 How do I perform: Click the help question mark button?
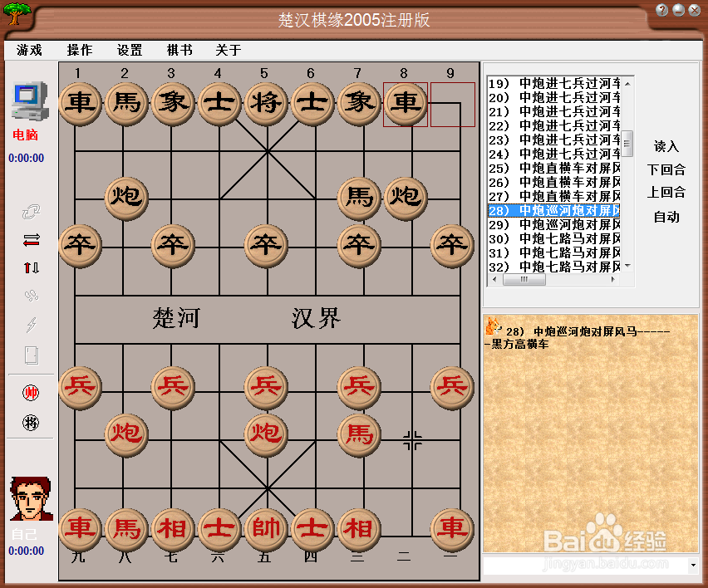click(662, 10)
